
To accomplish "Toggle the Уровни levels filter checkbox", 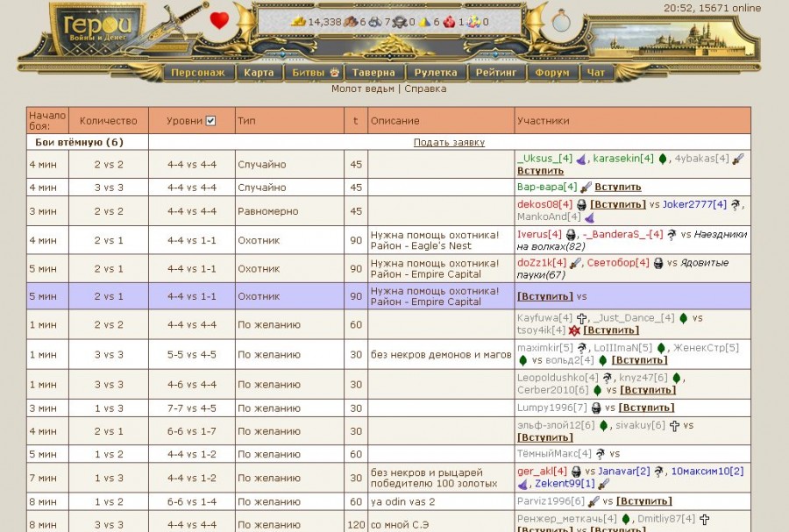I will click(210, 121).
